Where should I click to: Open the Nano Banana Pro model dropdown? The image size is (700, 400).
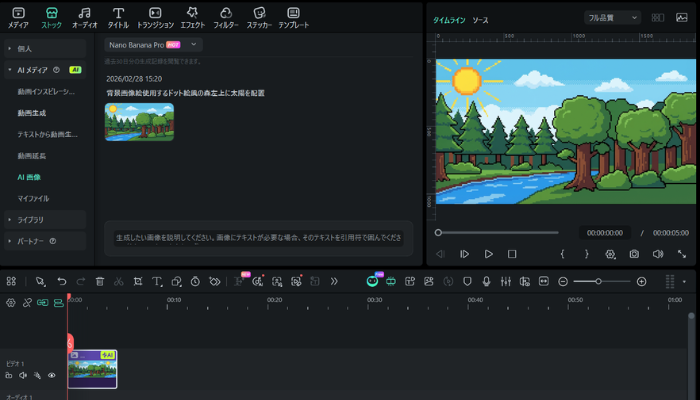(x=153, y=44)
